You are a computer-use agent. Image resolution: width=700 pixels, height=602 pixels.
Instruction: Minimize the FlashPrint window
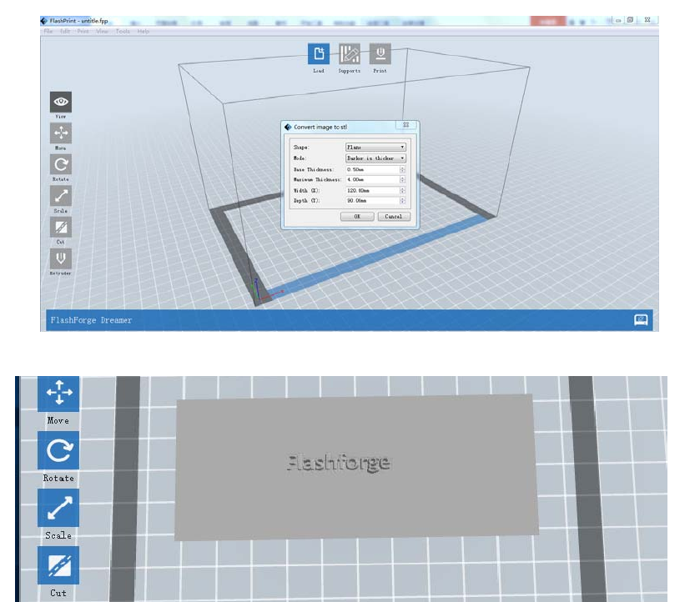(x=618, y=21)
